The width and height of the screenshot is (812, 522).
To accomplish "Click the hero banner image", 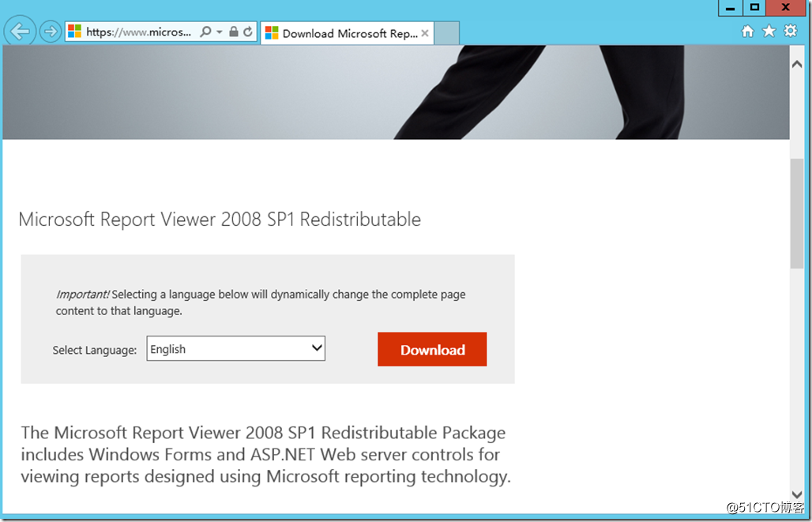I will click(397, 92).
